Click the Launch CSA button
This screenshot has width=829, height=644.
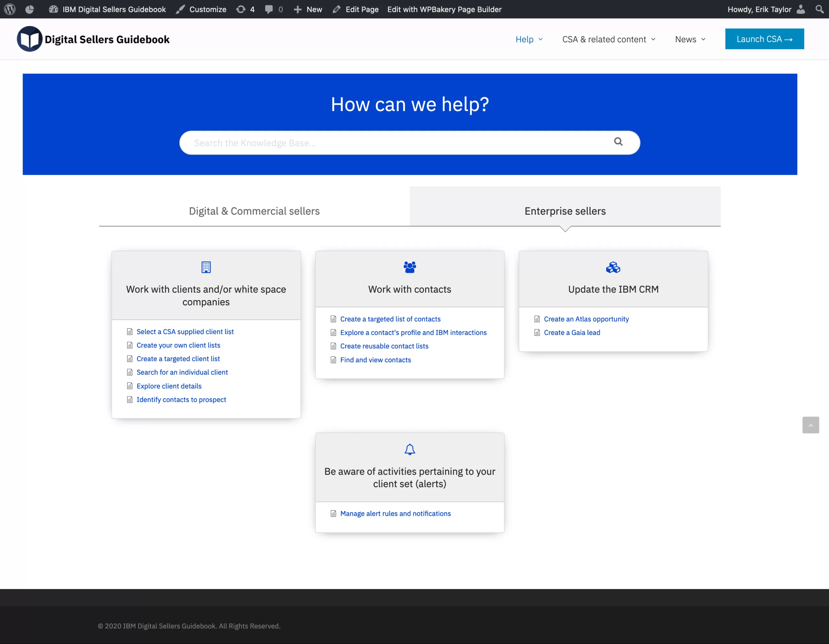point(765,39)
